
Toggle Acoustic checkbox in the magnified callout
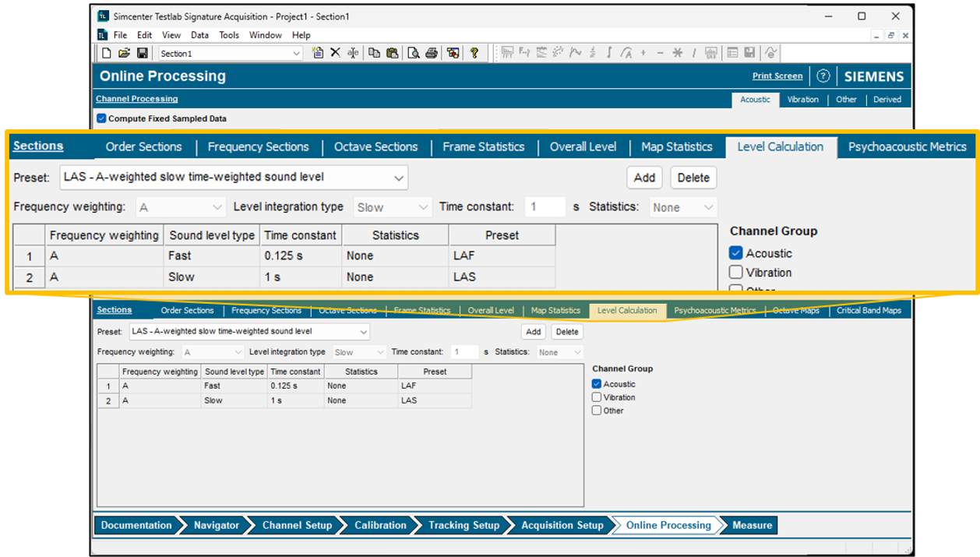coord(736,253)
